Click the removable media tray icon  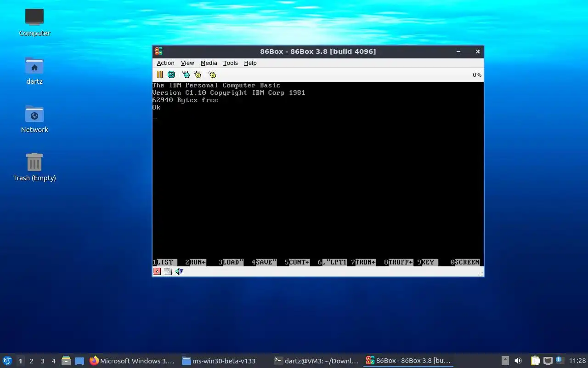(x=505, y=361)
